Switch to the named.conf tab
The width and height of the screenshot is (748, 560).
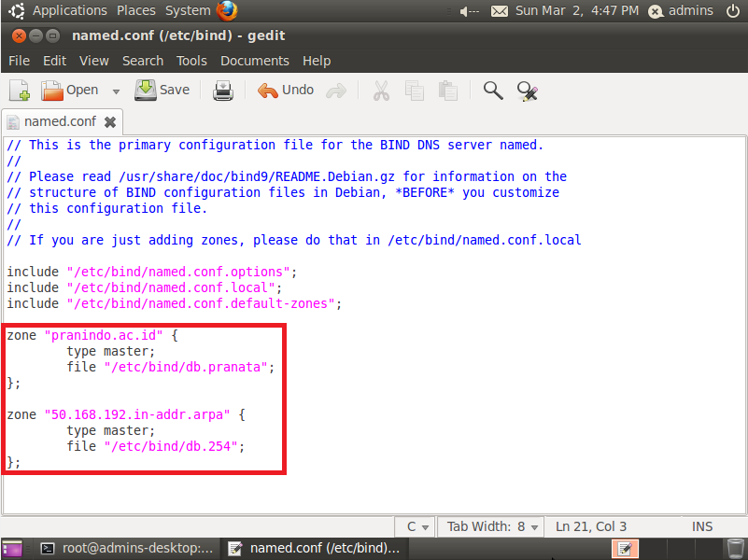(x=58, y=121)
